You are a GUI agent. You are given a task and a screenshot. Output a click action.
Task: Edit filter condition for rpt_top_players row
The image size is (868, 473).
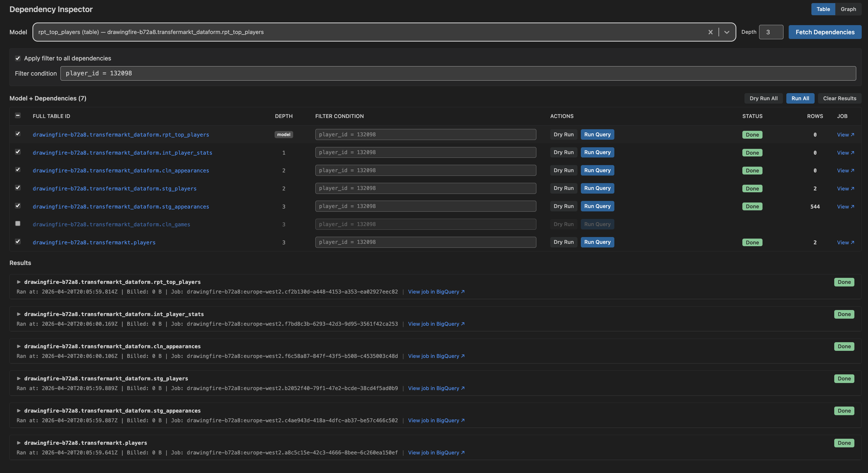click(x=426, y=134)
